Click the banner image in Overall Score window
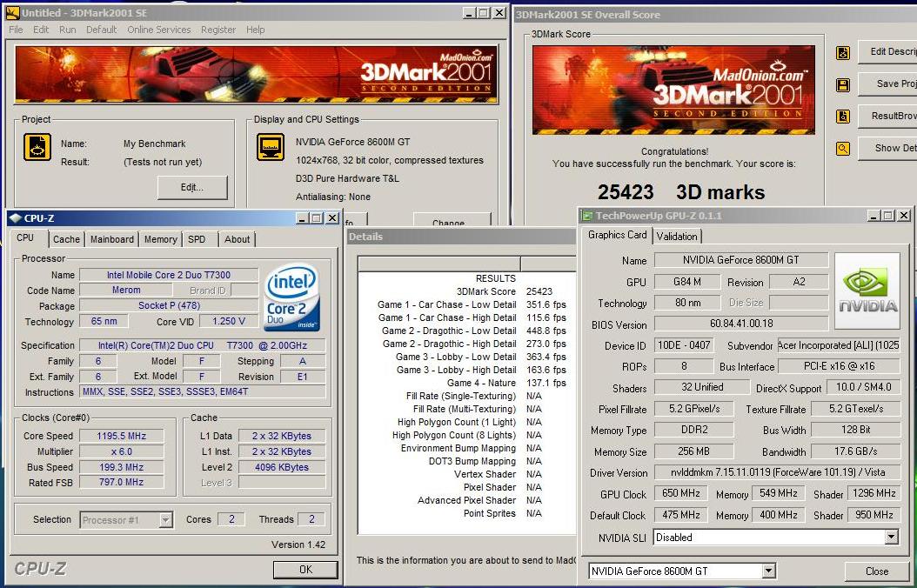917x588 pixels. 673,90
